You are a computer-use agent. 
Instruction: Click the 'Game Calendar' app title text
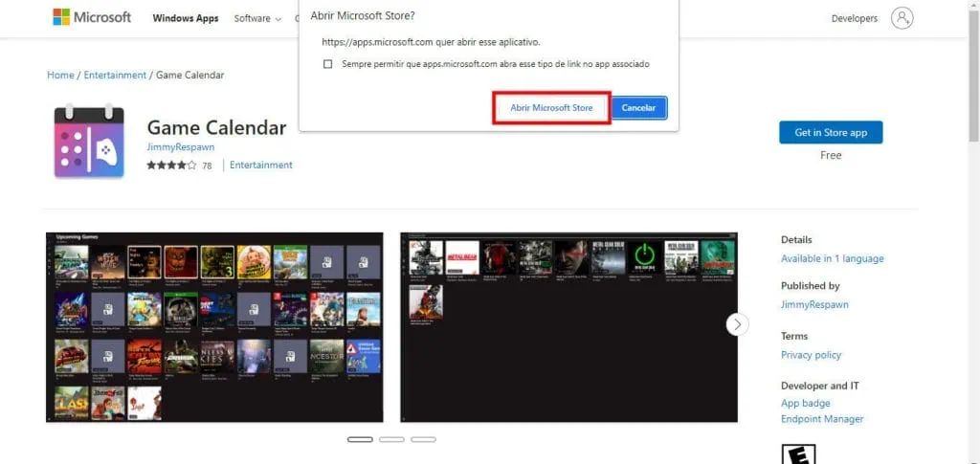pos(217,128)
